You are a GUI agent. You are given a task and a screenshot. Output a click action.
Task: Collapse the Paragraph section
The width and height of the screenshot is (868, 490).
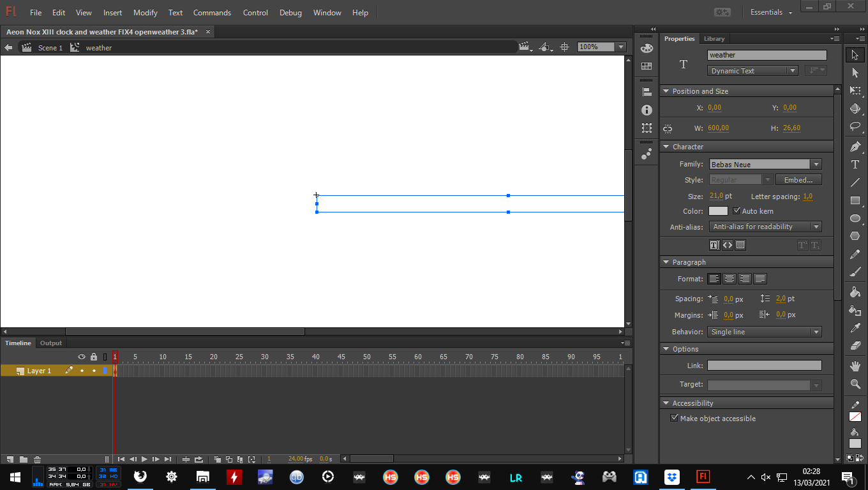(x=666, y=262)
